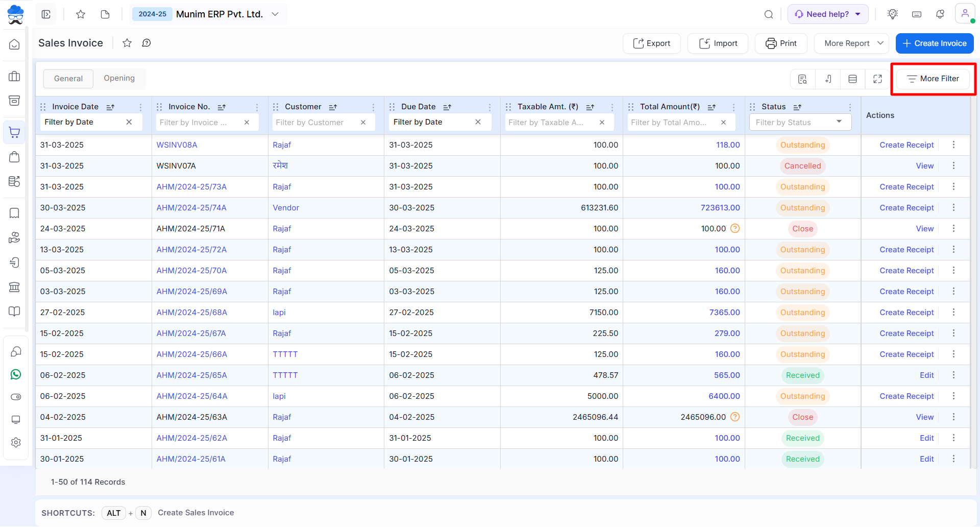Open row menu for invoice AHM/2024-25/61A

tap(953, 459)
